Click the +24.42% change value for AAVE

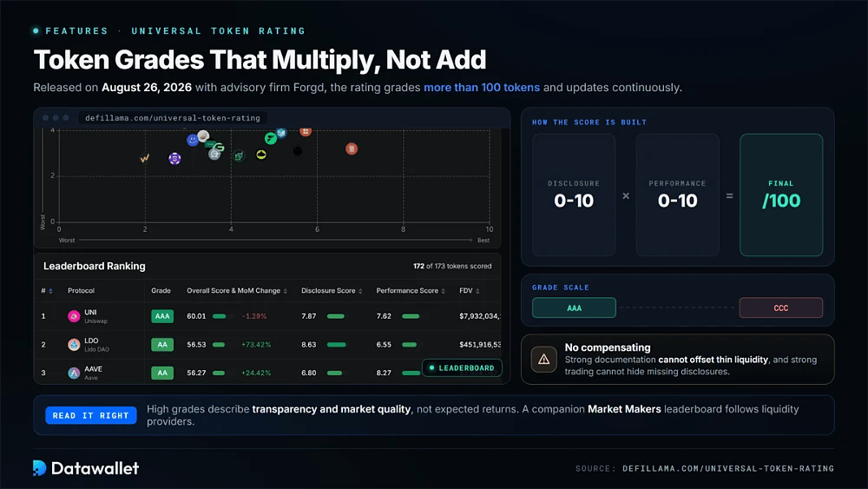tap(256, 373)
